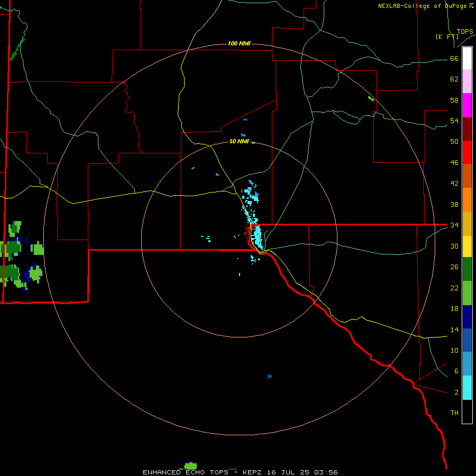Viewport: 476px width, 476px height.
Task: Pick the light green legend swatch
Action: pos(467,293)
